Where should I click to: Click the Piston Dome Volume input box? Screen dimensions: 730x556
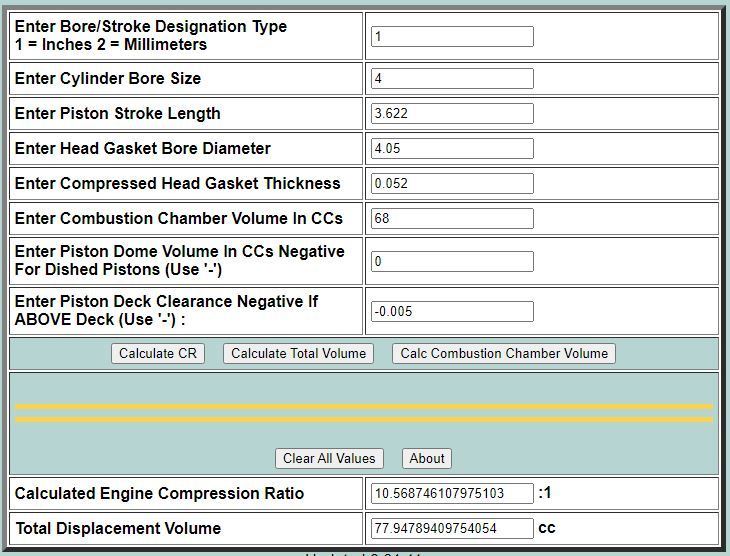pyautogui.click(x=452, y=261)
